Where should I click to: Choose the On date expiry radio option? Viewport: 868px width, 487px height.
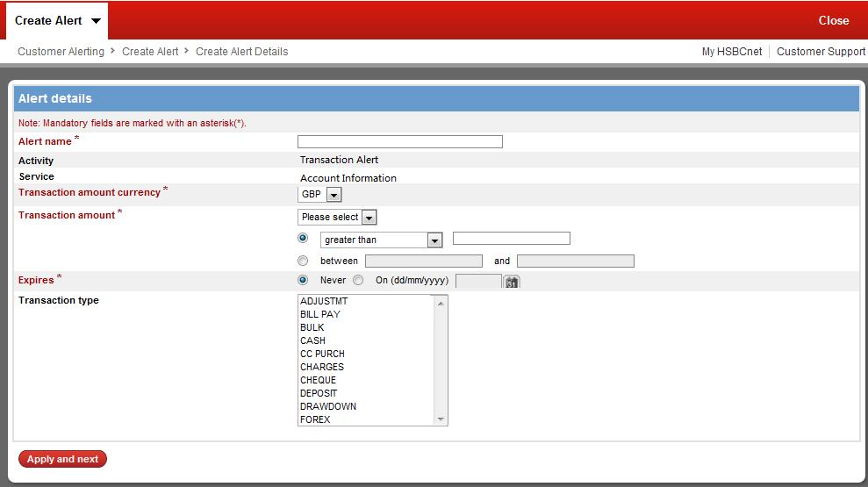pos(358,280)
